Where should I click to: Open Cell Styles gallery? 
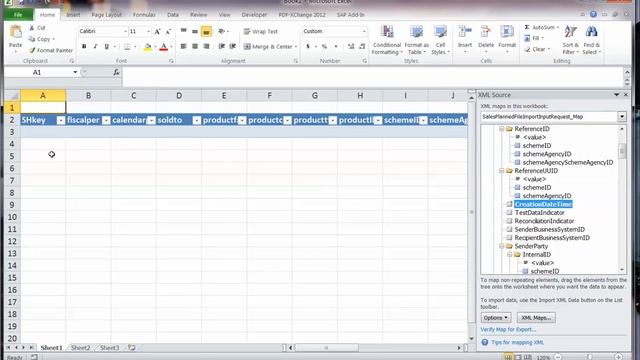click(x=440, y=40)
